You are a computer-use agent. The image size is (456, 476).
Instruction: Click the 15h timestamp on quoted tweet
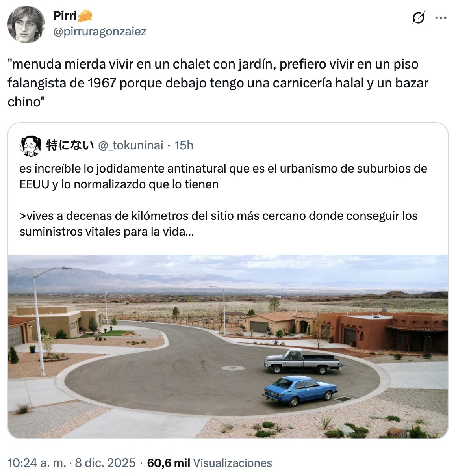[184, 145]
